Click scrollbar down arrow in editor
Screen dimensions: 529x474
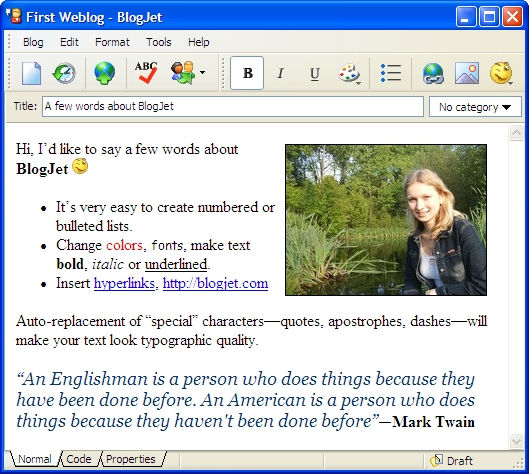pyautogui.click(x=516, y=441)
